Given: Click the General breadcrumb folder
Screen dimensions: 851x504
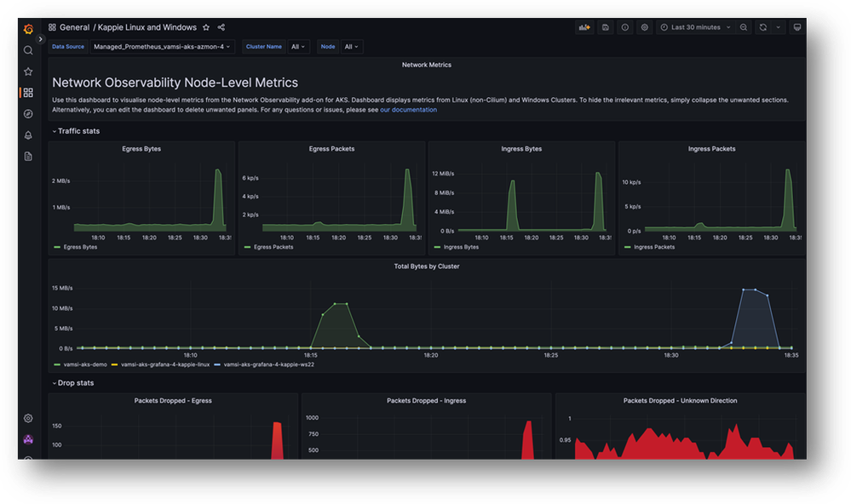Looking at the screenshot, I should click(x=74, y=27).
